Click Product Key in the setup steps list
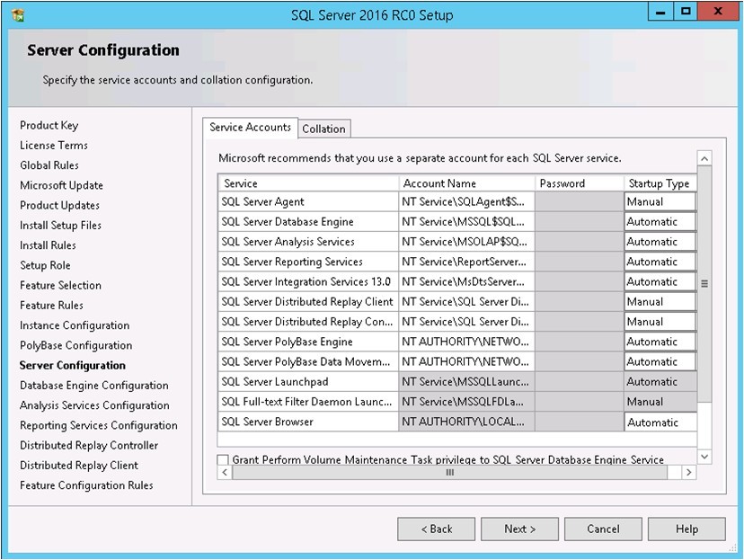 (x=49, y=125)
